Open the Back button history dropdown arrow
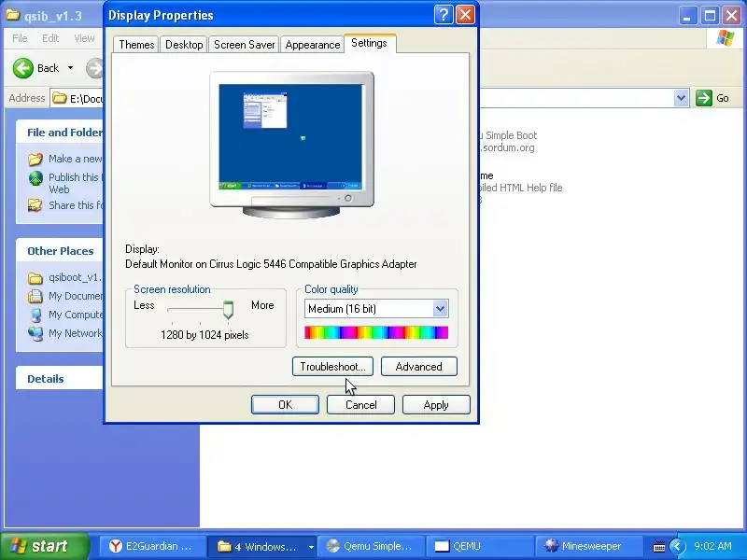The width and height of the screenshot is (747, 560). click(x=71, y=68)
